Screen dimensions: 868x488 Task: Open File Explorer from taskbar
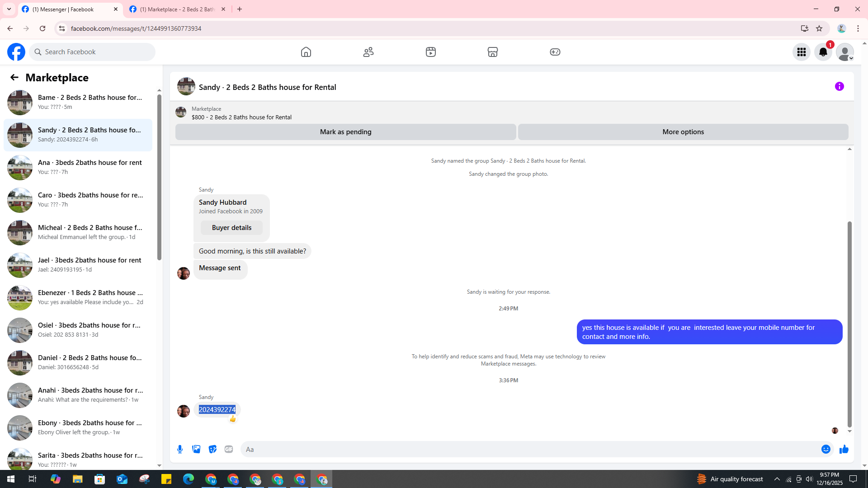(x=78, y=479)
